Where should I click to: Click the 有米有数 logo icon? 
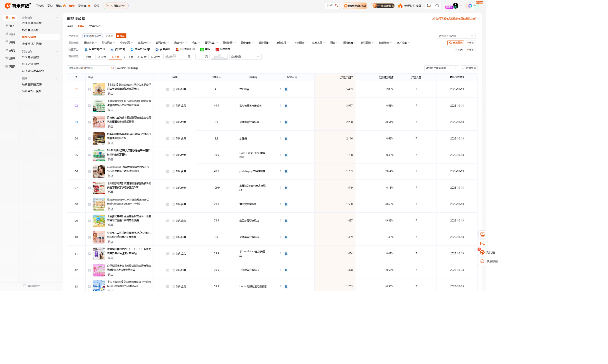coord(8,6)
